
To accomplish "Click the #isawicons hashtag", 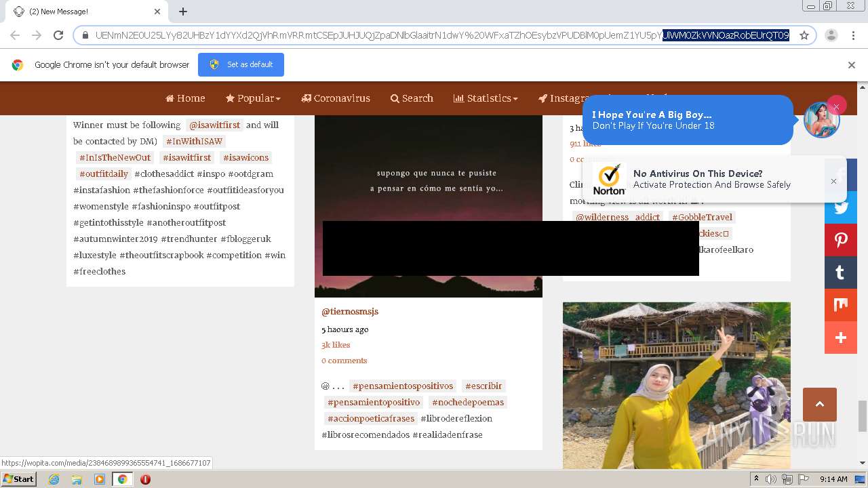I will tap(245, 158).
